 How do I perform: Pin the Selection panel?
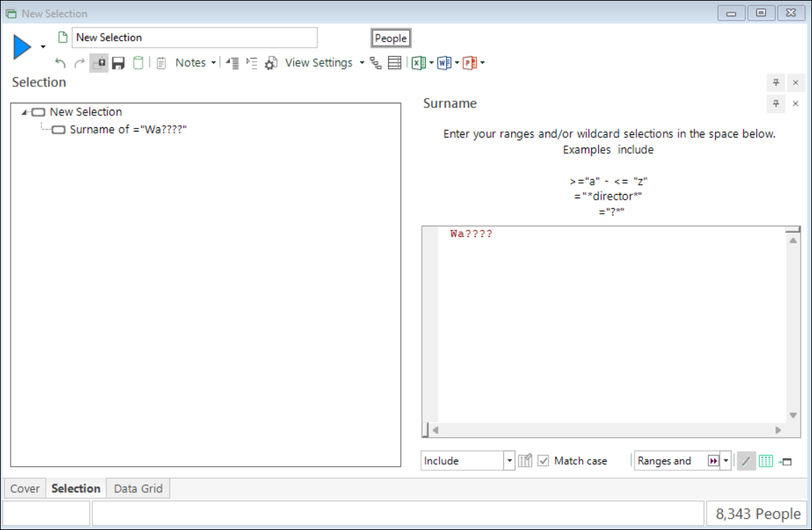point(775,82)
